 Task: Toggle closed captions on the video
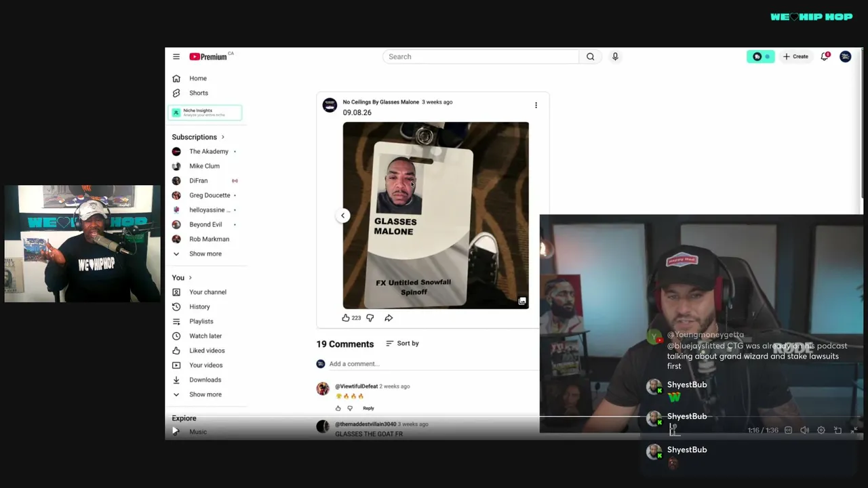[x=788, y=430]
